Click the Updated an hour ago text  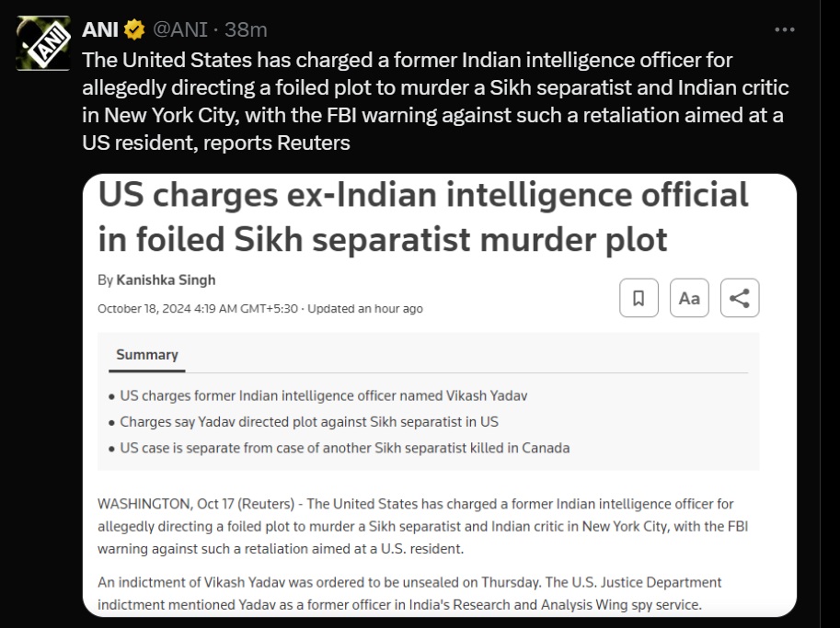[365, 309]
